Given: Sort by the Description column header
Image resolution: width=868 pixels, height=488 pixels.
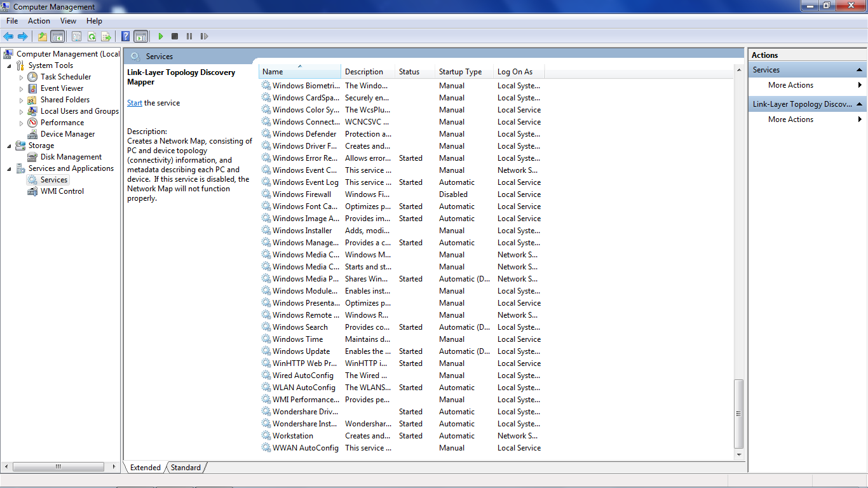Looking at the screenshot, I should (x=369, y=72).
